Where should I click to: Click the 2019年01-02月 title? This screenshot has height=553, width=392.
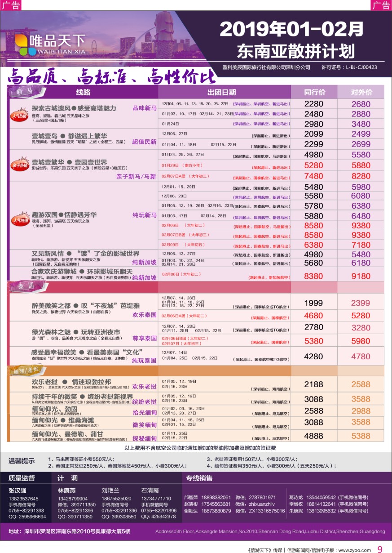[292, 30]
